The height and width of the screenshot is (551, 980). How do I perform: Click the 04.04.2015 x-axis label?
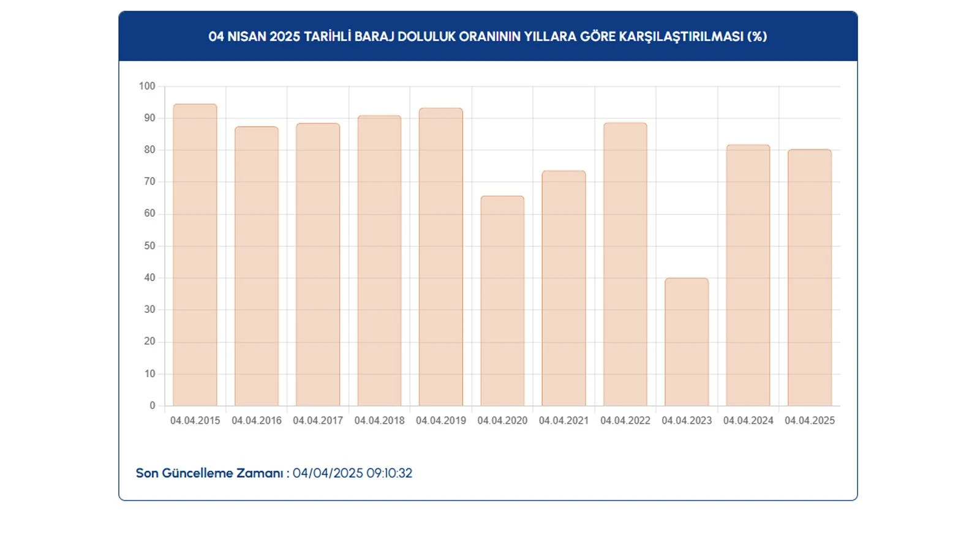[195, 421]
